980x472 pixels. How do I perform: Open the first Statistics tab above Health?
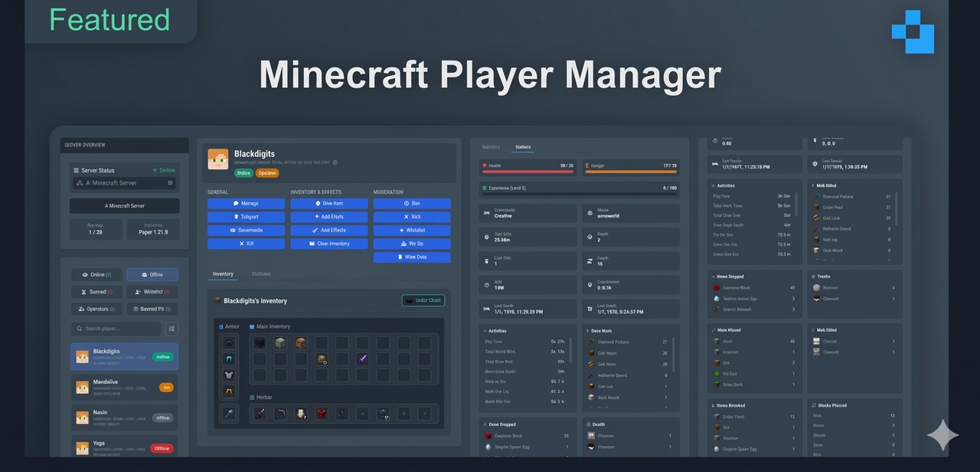coord(491,146)
